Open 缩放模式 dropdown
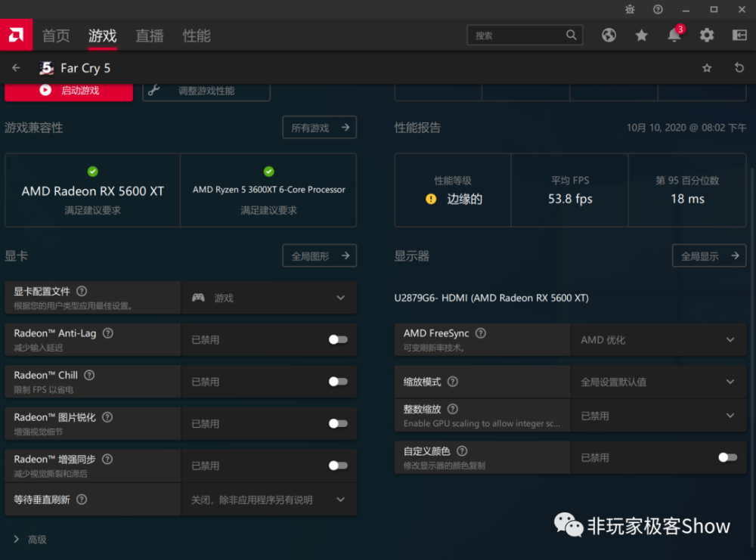756x560 pixels. [x=658, y=382]
